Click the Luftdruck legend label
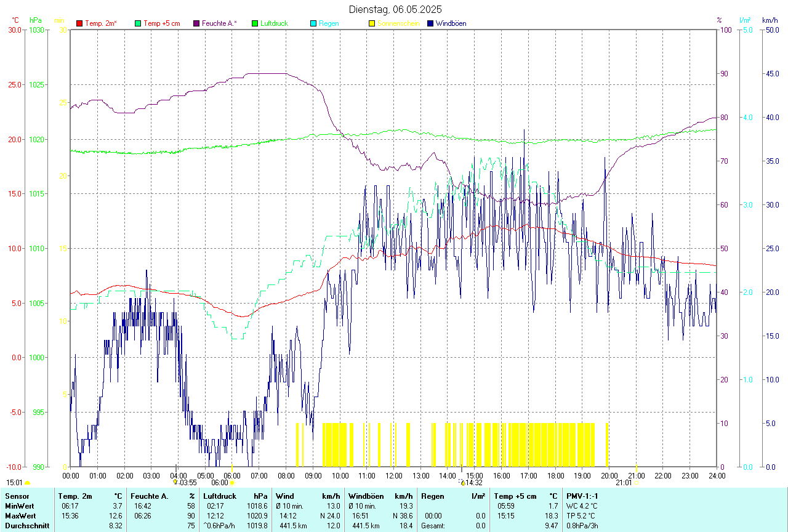Image resolution: width=788 pixels, height=532 pixels. click(x=274, y=23)
